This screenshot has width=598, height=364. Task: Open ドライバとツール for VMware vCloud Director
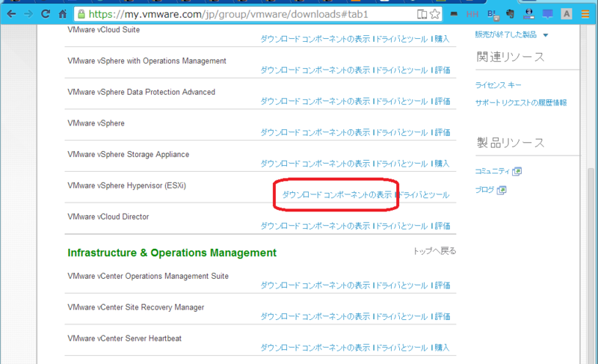point(401,226)
